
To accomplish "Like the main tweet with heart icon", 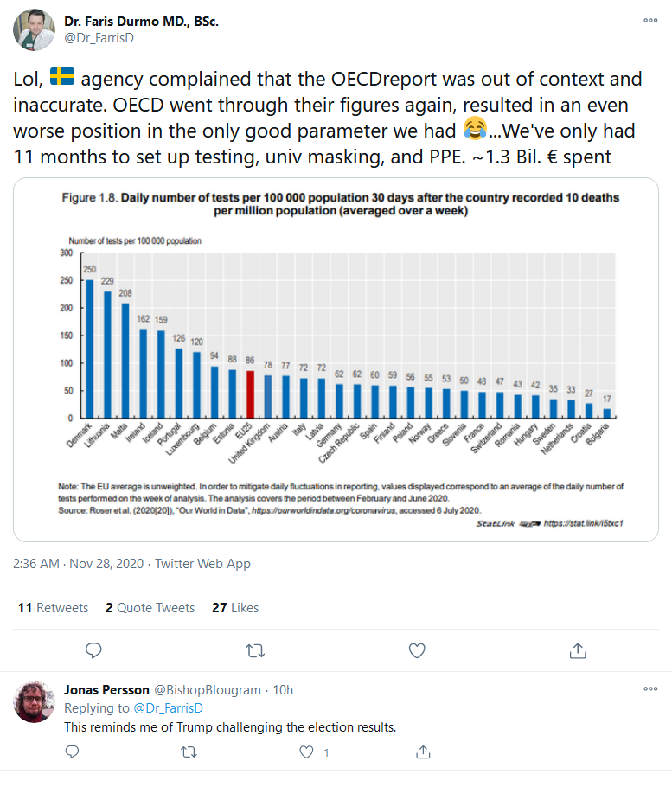I will 417,649.
